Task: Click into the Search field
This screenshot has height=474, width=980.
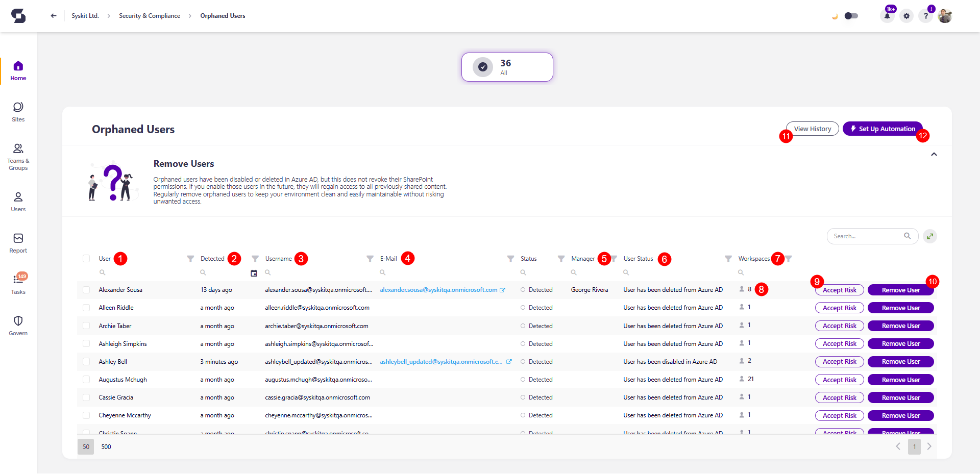Action: 868,236
